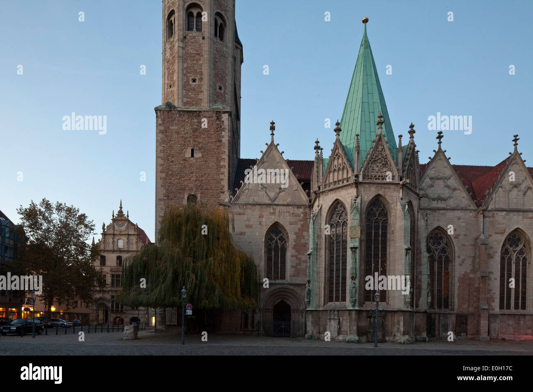Click the alamy logo in bottom bar

(x=41, y=374)
